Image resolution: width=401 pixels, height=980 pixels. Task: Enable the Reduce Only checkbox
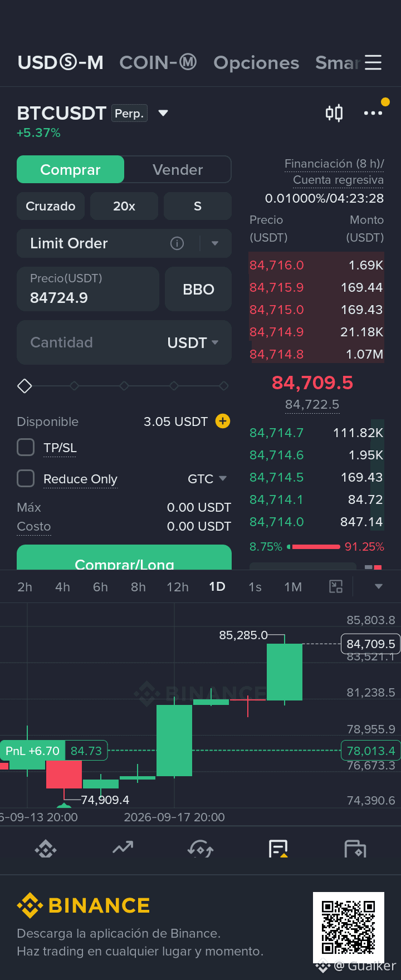pyautogui.click(x=26, y=478)
